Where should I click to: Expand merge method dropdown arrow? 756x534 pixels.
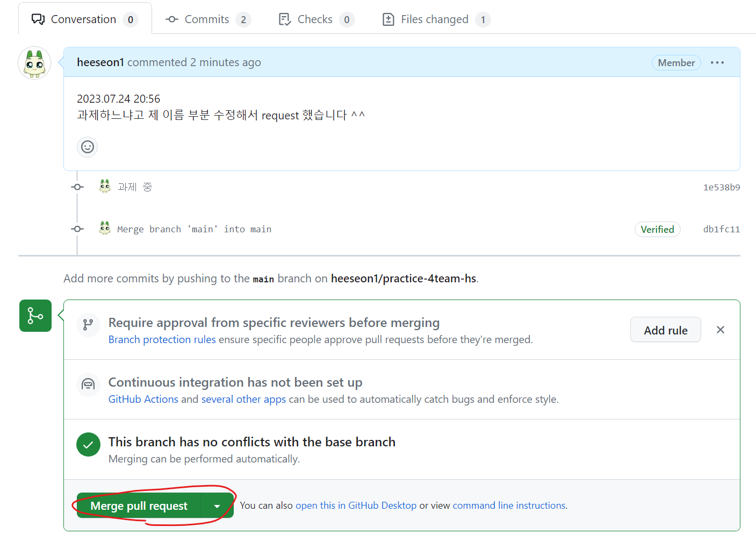pyautogui.click(x=217, y=506)
